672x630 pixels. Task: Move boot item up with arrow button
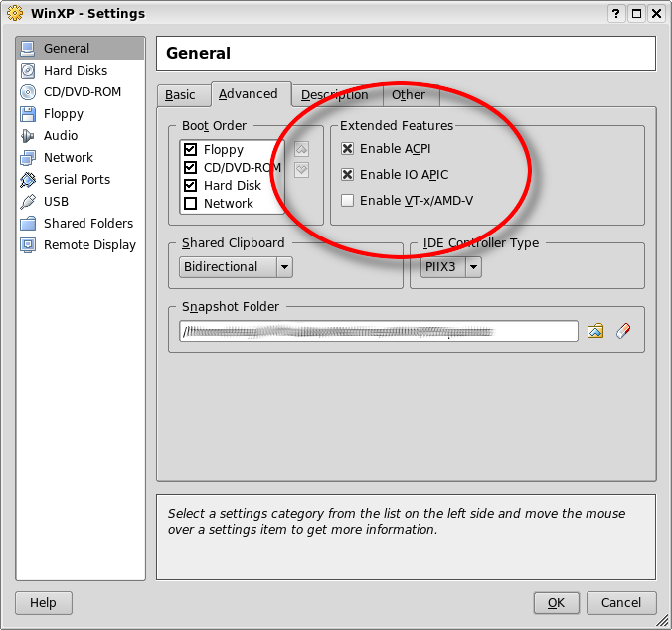pyautogui.click(x=302, y=149)
